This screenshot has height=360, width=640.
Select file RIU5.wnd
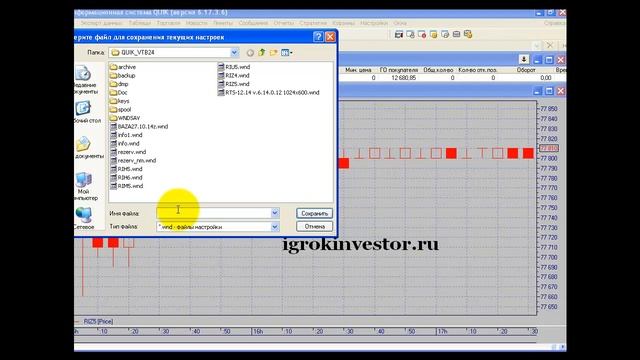point(234,67)
